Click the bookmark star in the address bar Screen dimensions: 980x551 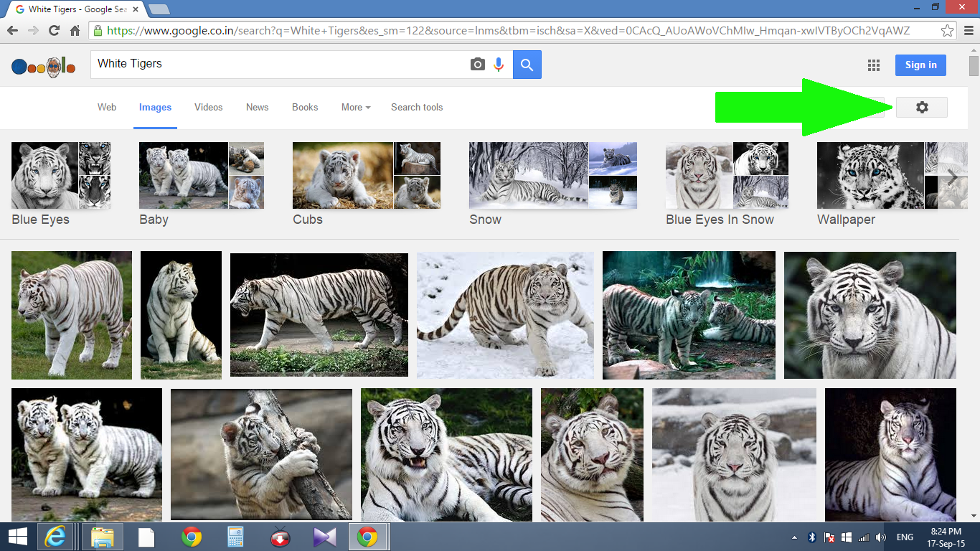948,31
